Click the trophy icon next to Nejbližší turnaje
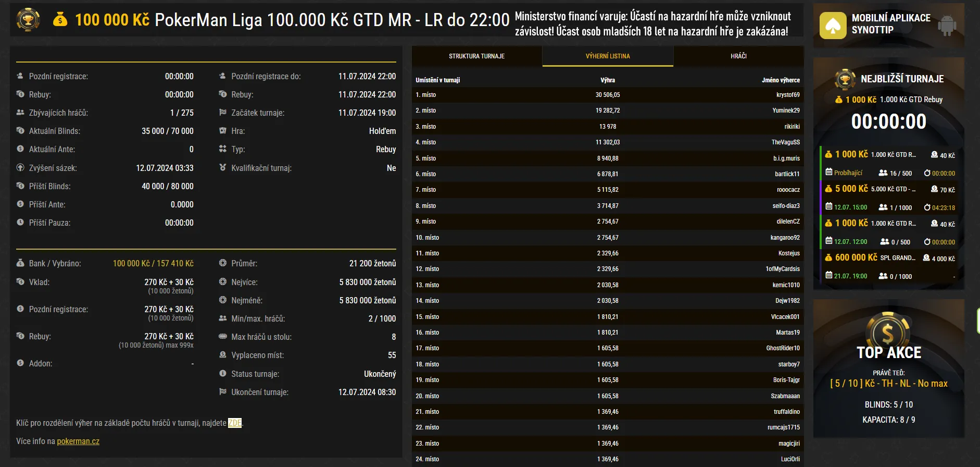The image size is (980, 467). 845,79
